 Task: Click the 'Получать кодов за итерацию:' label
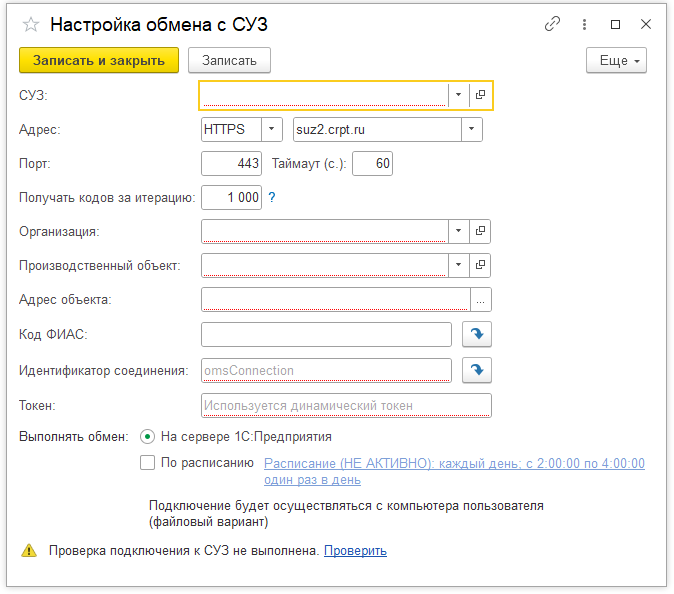click(x=107, y=197)
